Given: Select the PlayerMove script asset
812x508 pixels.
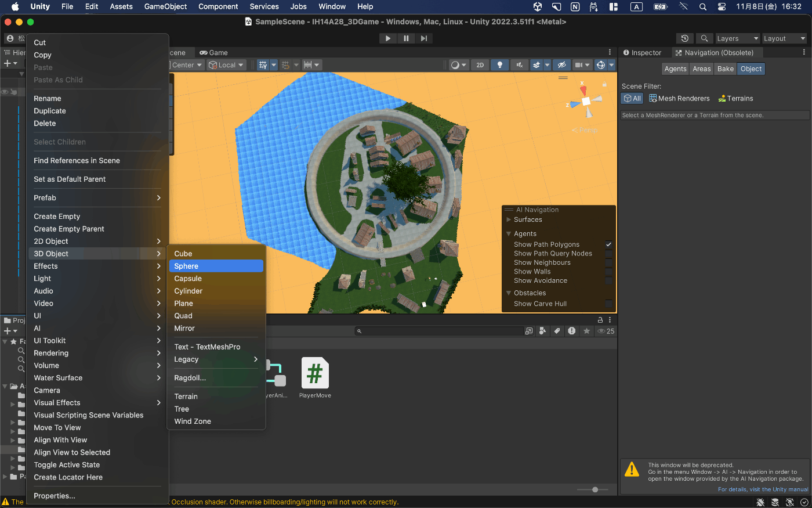Looking at the screenshot, I should 315,378.
